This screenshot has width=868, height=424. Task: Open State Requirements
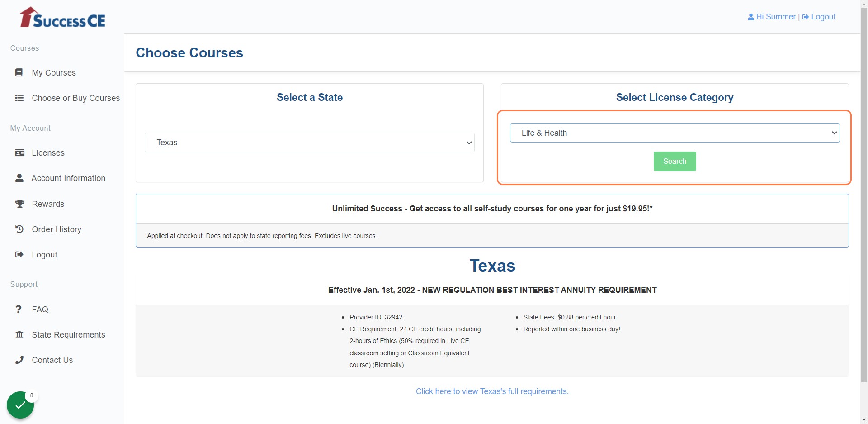(68, 335)
